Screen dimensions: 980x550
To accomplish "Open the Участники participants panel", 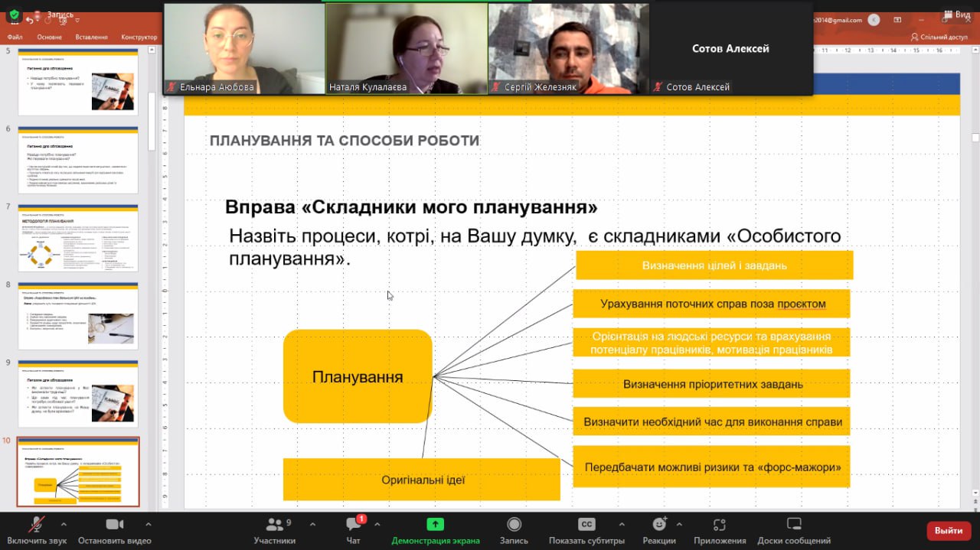I will tap(274, 530).
